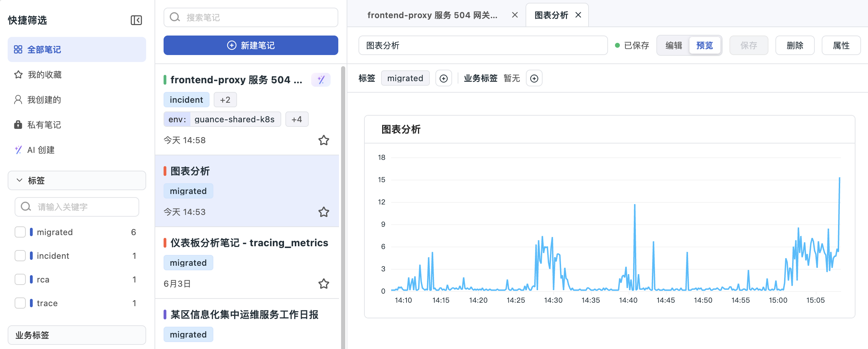Collapse the quick filter sidebar
This screenshot has width=868, height=349.
pyautogui.click(x=136, y=20)
